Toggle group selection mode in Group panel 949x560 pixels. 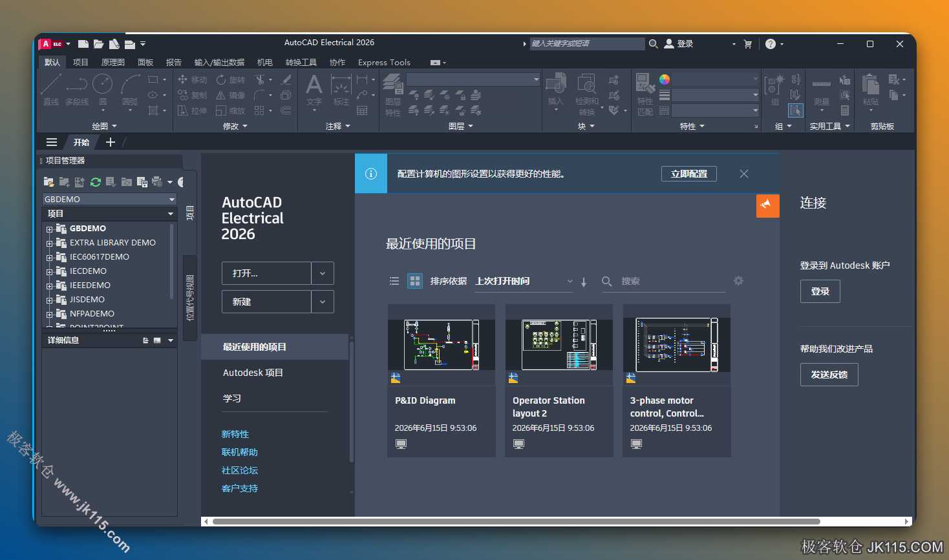tap(796, 110)
